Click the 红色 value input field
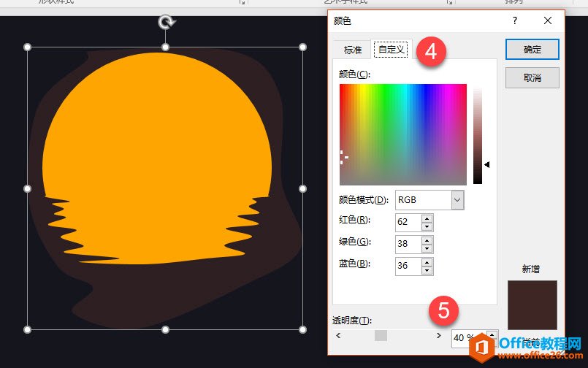This screenshot has height=368, width=588. pyautogui.click(x=407, y=221)
